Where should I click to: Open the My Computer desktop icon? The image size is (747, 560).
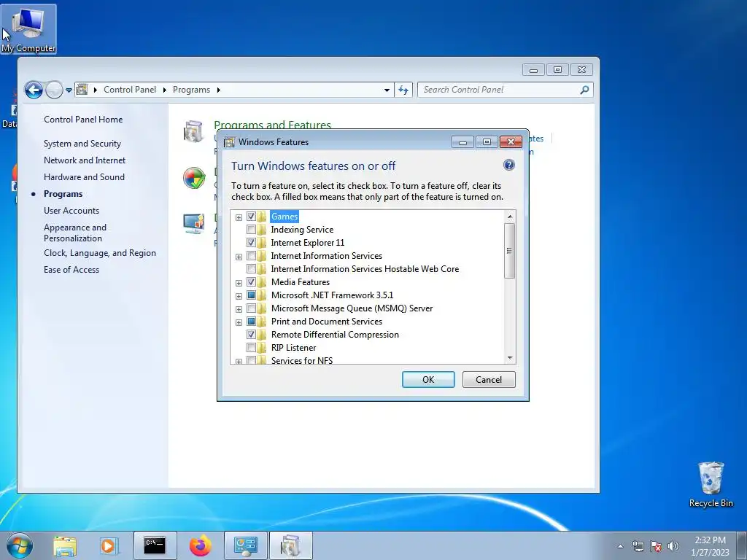[x=28, y=29]
